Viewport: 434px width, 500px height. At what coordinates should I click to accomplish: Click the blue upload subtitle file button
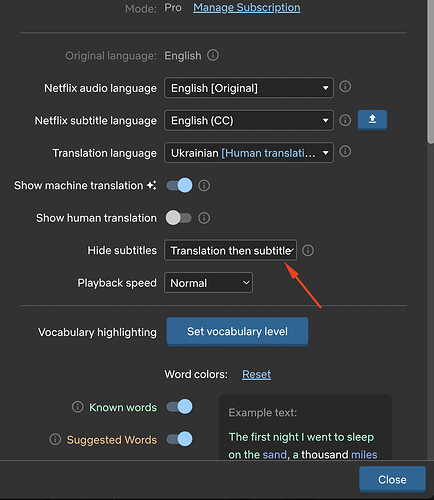[x=372, y=119]
